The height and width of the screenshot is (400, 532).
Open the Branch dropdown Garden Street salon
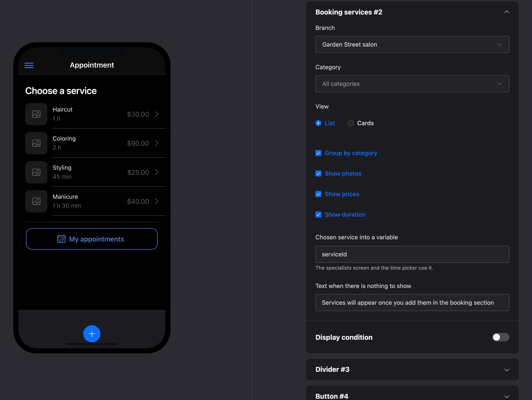coord(412,44)
